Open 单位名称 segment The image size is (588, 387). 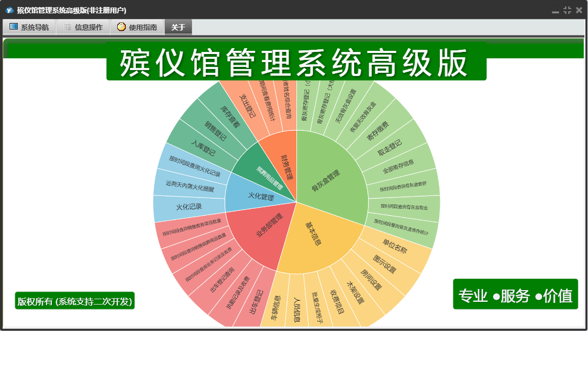394,246
